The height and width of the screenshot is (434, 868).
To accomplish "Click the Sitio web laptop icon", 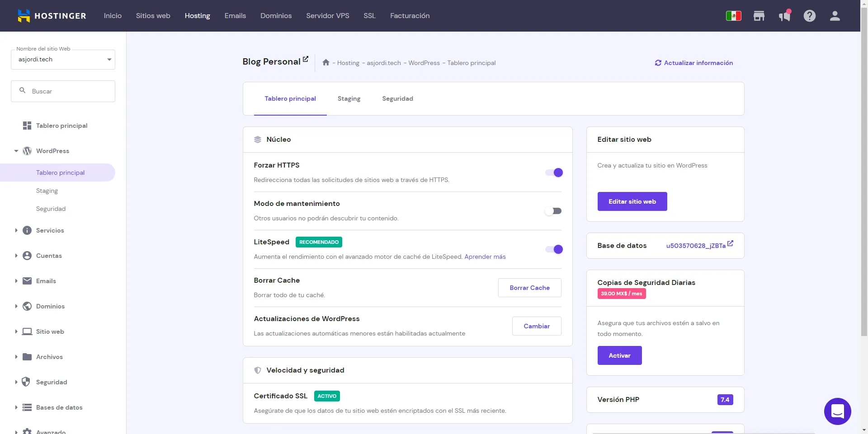I will coord(27,331).
